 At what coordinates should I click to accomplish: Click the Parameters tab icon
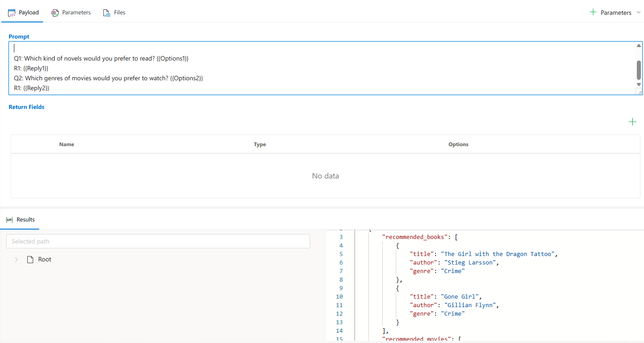pos(55,13)
